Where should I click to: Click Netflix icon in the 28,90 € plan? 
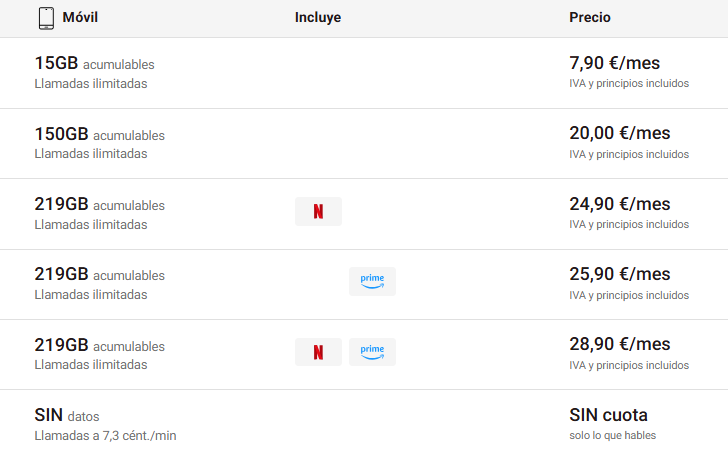point(318,352)
